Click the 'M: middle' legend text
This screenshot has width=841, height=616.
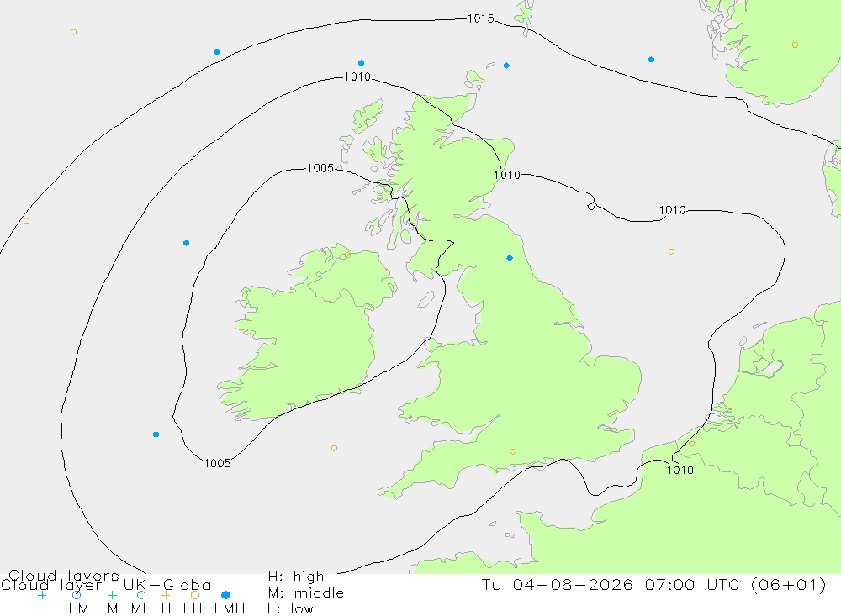tap(306, 593)
